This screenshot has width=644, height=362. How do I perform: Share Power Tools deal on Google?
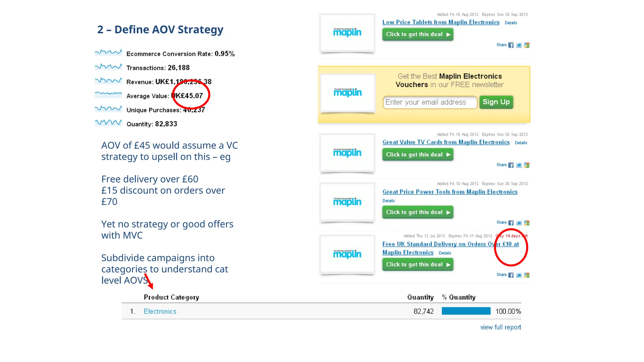527,223
